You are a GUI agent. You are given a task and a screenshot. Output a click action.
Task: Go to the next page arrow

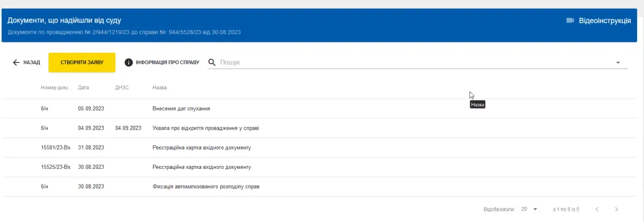[x=617, y=209]
